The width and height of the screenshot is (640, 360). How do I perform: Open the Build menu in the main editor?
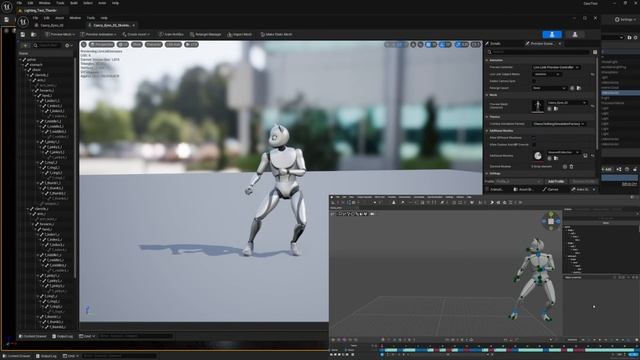(74, 3)
